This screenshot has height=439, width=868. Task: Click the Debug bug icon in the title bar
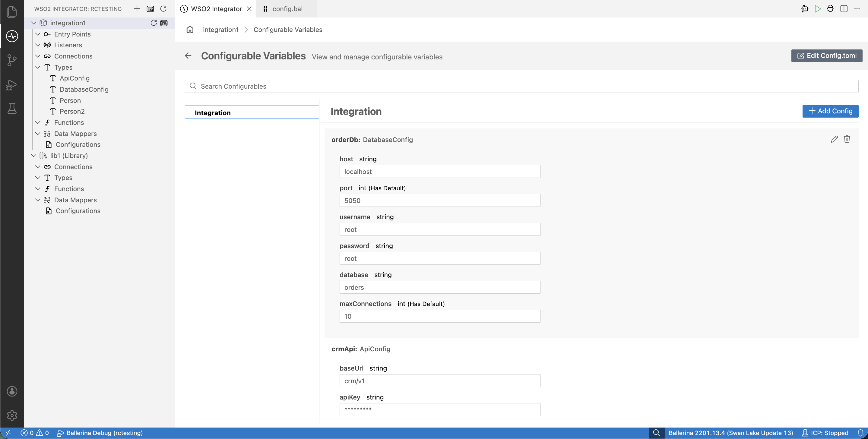tap(831, 9)
